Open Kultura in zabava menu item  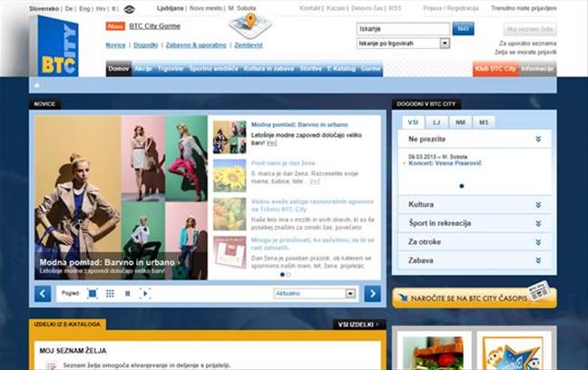pos(269,69)
